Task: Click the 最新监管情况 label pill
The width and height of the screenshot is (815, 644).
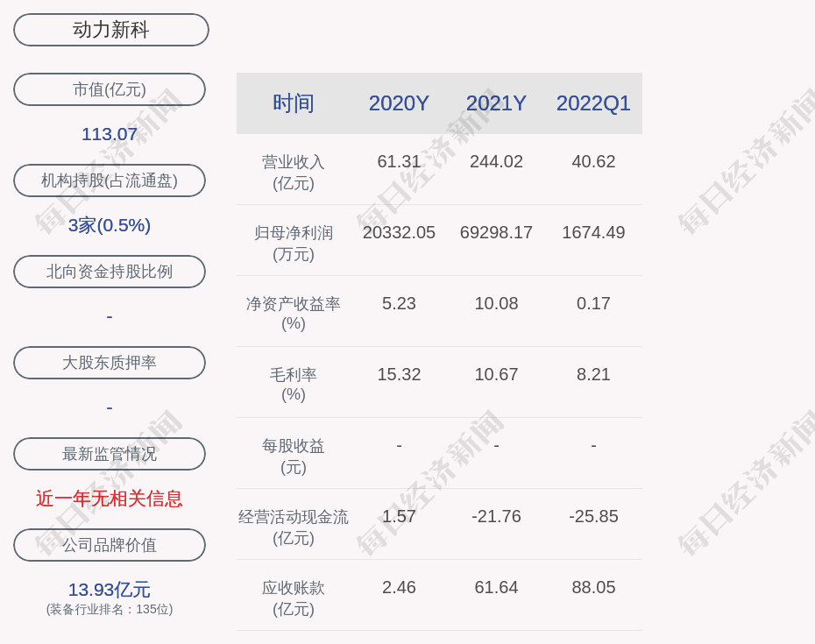Action: click(x=110, y=454)
